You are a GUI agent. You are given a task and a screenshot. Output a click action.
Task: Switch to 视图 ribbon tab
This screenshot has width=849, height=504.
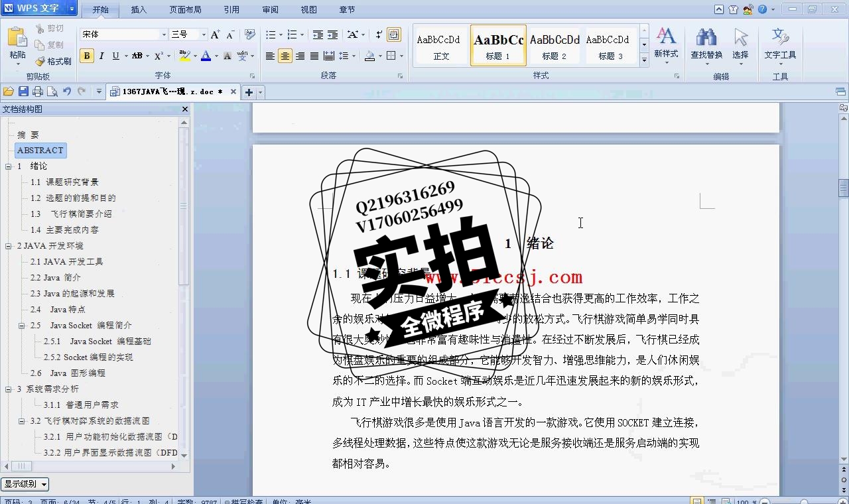pyautogui.click(x=308, y=9)
